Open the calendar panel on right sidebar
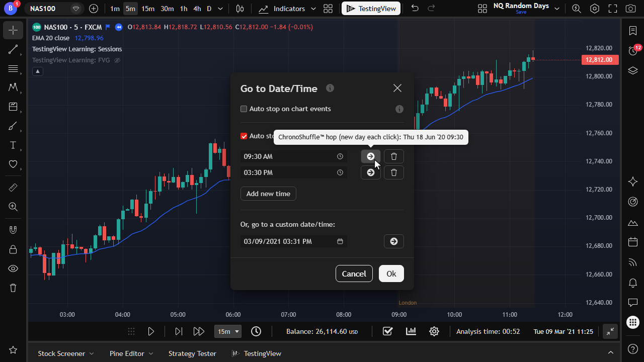644x362 pixels. [x=633, y=242]
